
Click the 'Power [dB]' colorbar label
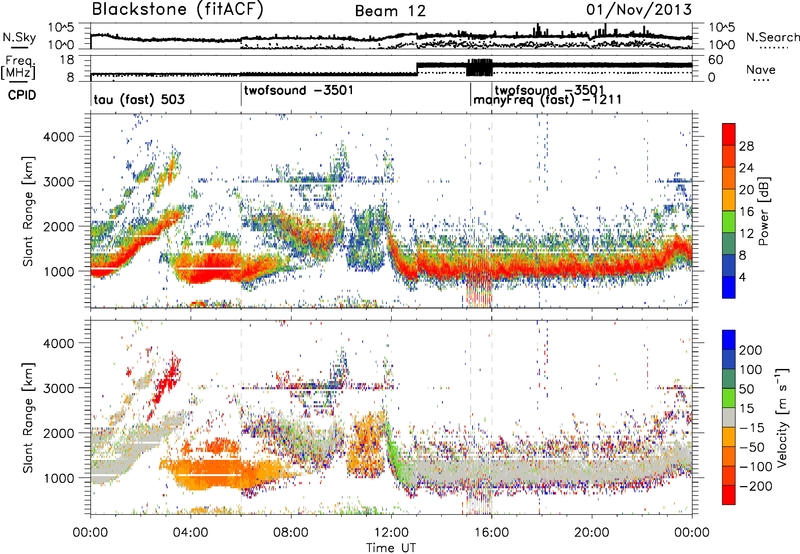(x=764, y=211)
